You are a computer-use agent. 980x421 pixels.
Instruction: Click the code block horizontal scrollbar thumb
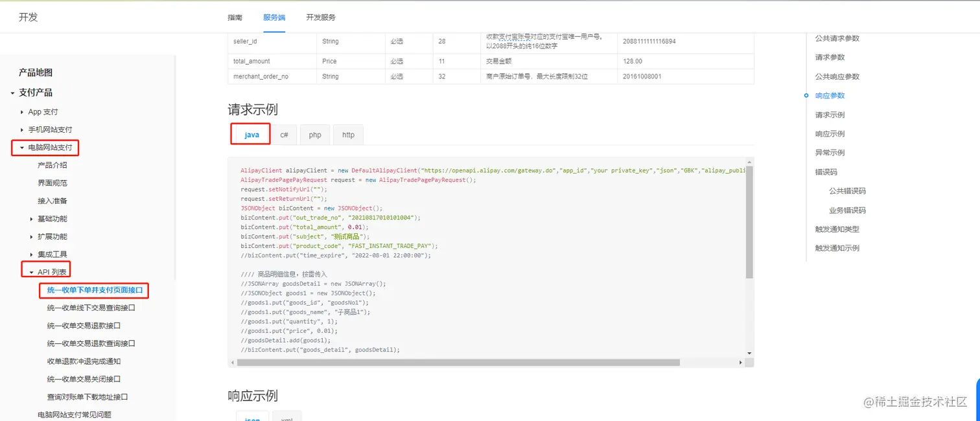click(x=458, y=363)
